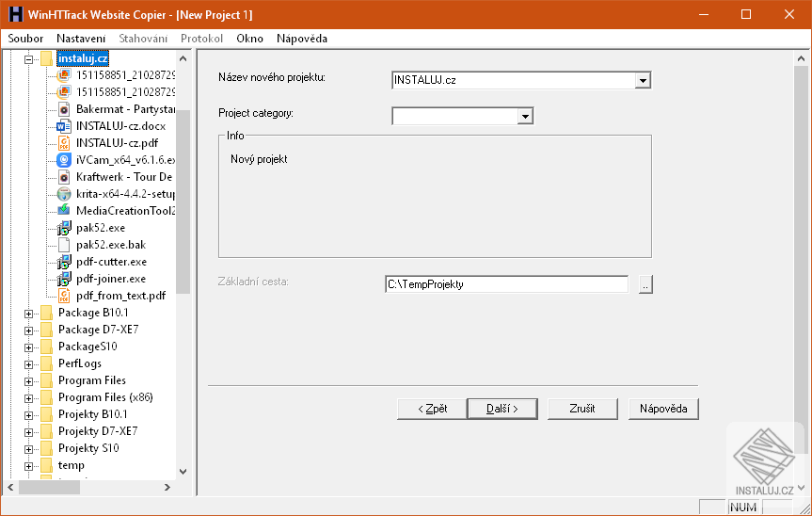Click the PDF icon of INSTALUJ-cz.pdf
The height and width of the screenshot is (516, 812).
pos(64,143)
